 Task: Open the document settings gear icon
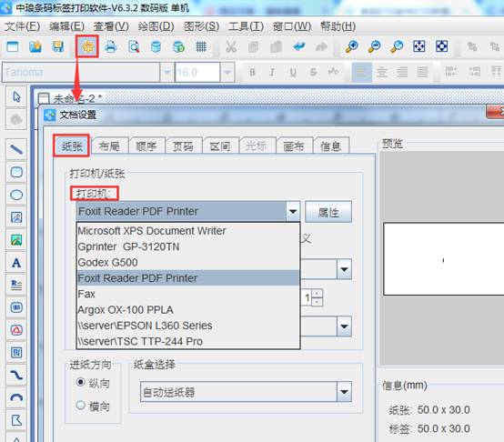[87, 47]
